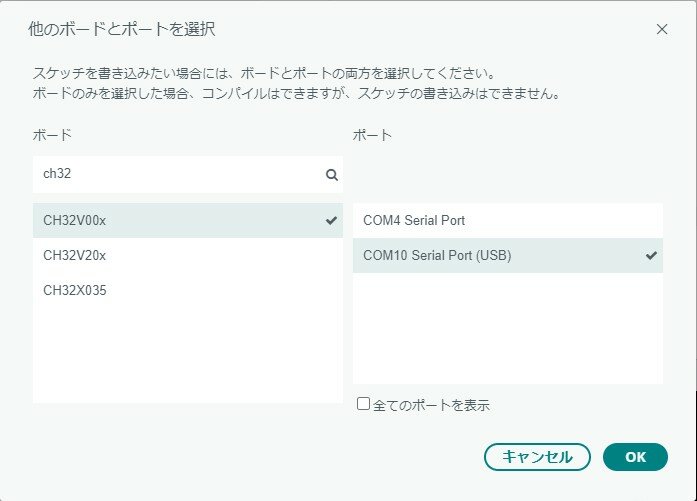The image size is (697, 501).
Task: Select the CH32V00x board
Action: [75, 221]
